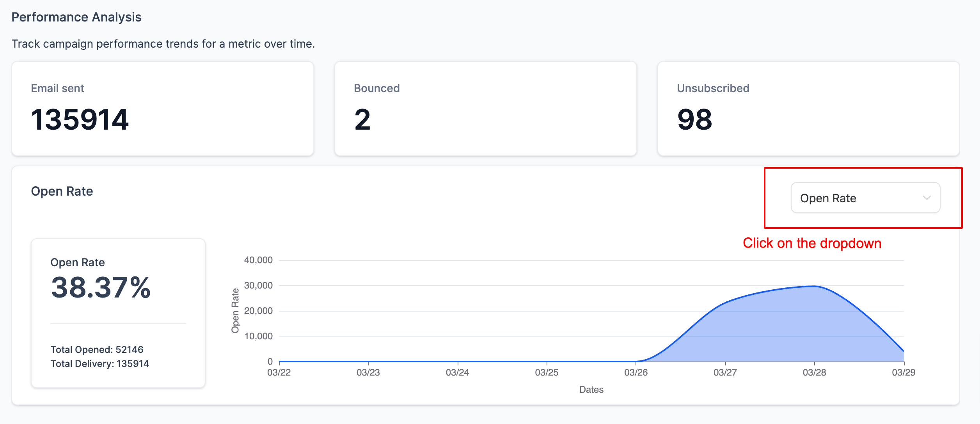
Task: Click the 03/26 date axis label
Action: 636,372
